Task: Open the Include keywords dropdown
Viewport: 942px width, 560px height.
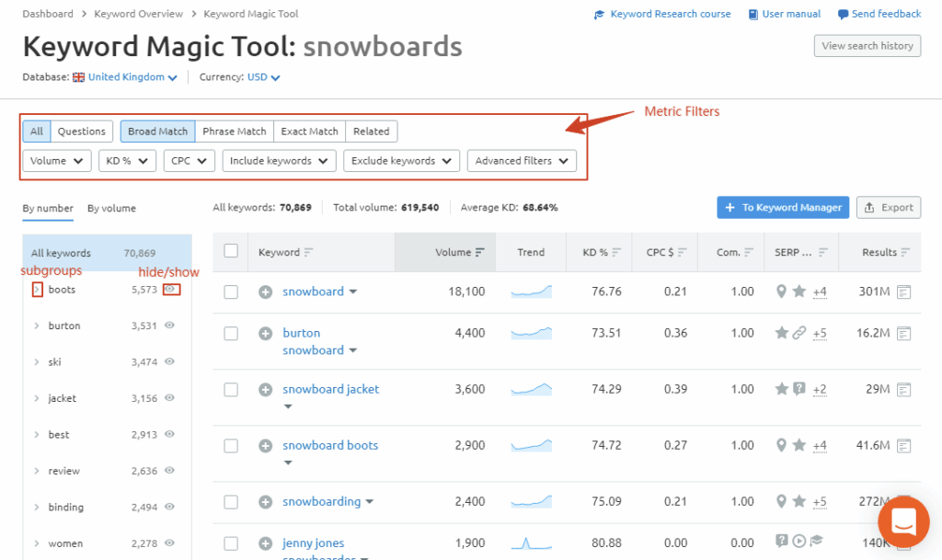Action: click(x=279, y=161)
